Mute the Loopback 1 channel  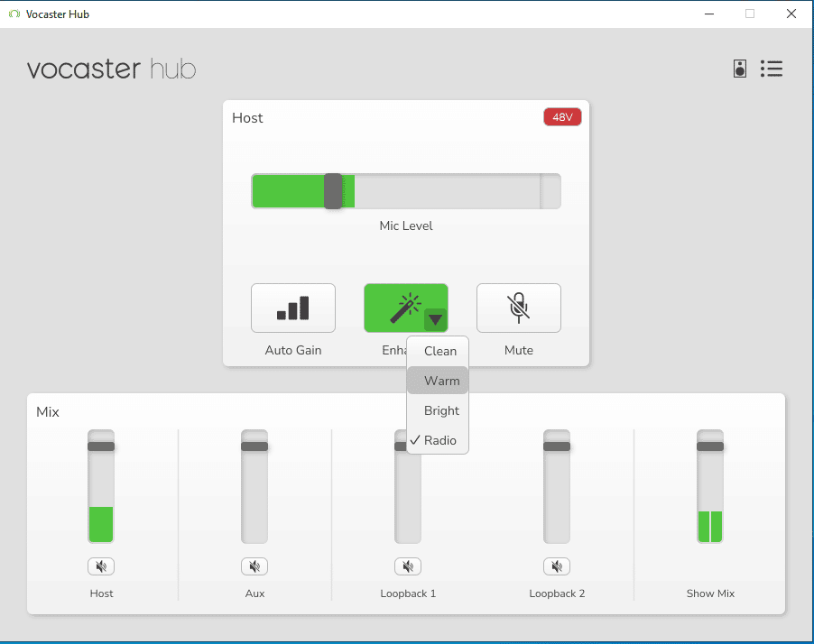408,566
